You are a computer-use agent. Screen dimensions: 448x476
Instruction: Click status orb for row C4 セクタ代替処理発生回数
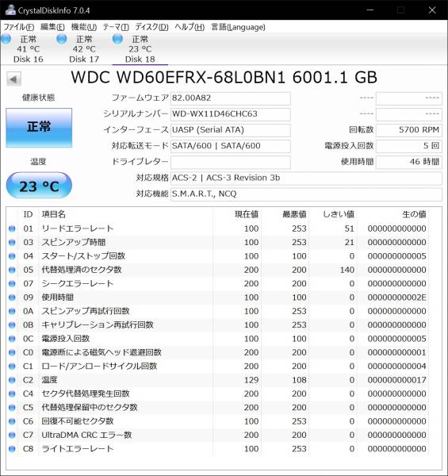coord(12,393)
